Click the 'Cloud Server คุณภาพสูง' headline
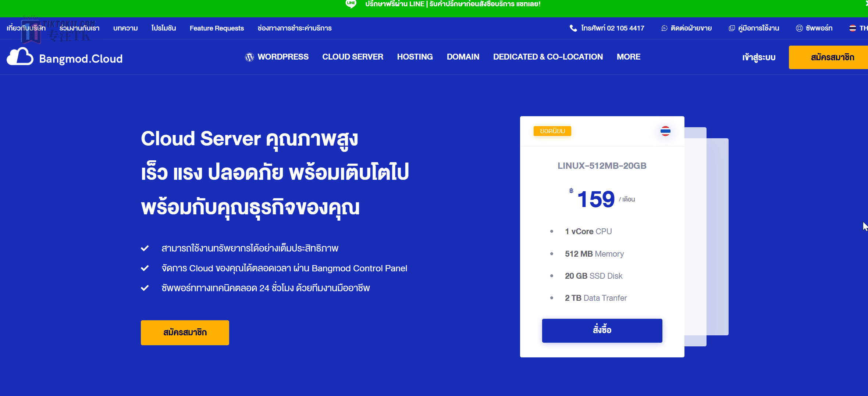This screenshot has width=868, height=396. coord(249,139)
